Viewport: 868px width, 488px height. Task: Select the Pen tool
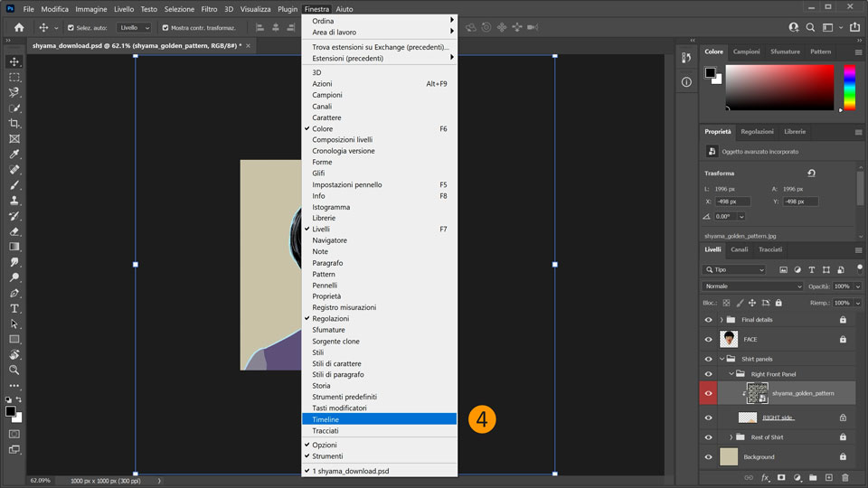[x=14, y=293]
